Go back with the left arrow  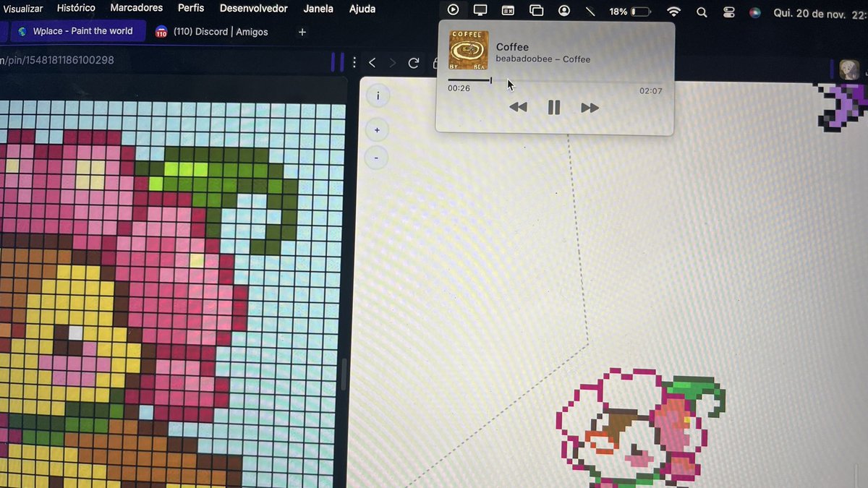click(373, 63)
